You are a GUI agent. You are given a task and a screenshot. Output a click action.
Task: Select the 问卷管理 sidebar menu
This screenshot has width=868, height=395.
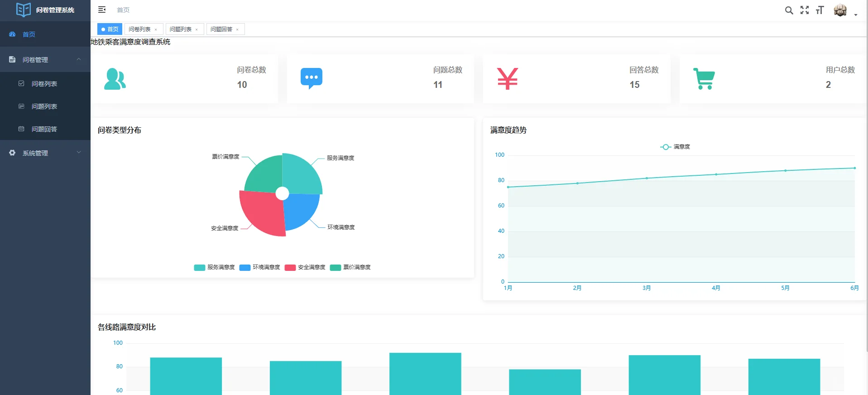[x=45, y=59]
